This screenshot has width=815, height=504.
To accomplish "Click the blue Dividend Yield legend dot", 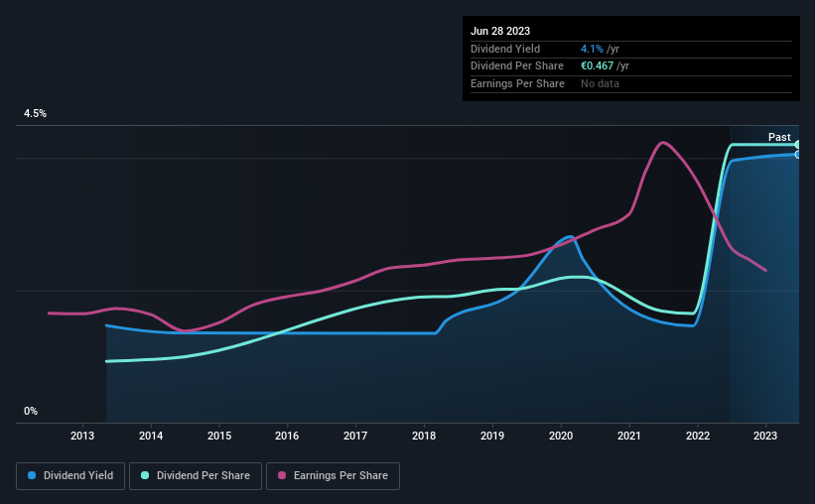I will (x=32, y=475).
